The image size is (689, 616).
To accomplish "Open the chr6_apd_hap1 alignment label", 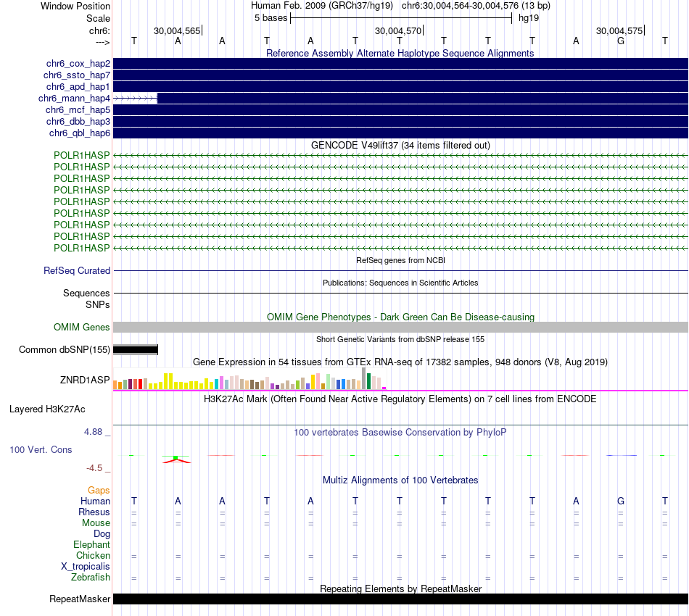I will 78,86.
